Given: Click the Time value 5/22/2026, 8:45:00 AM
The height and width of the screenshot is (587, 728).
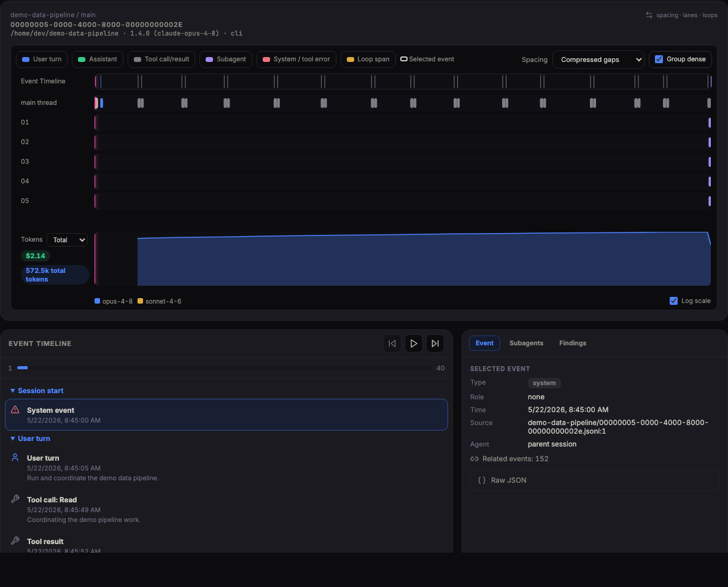Looking at the screenshot, I should pos(568,410).
